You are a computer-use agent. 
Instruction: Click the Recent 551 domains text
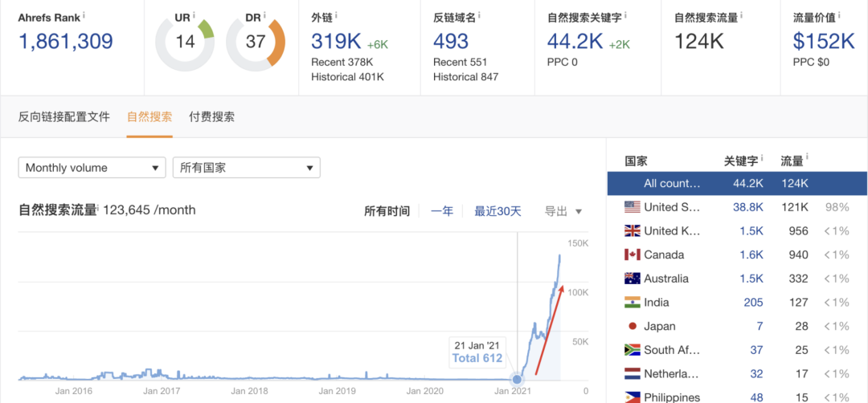tap(460, 61)
